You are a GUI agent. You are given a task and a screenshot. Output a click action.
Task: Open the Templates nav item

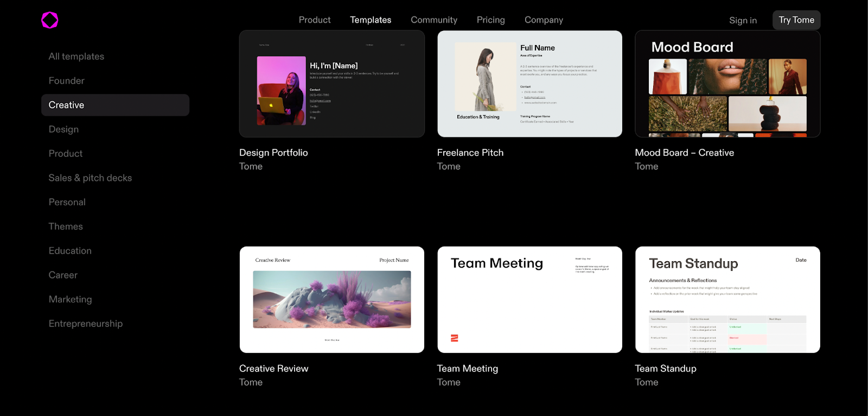click(371, 20)
